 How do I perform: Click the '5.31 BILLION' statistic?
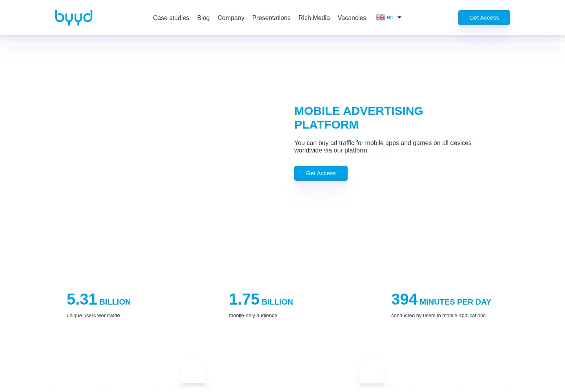point(98,299)
